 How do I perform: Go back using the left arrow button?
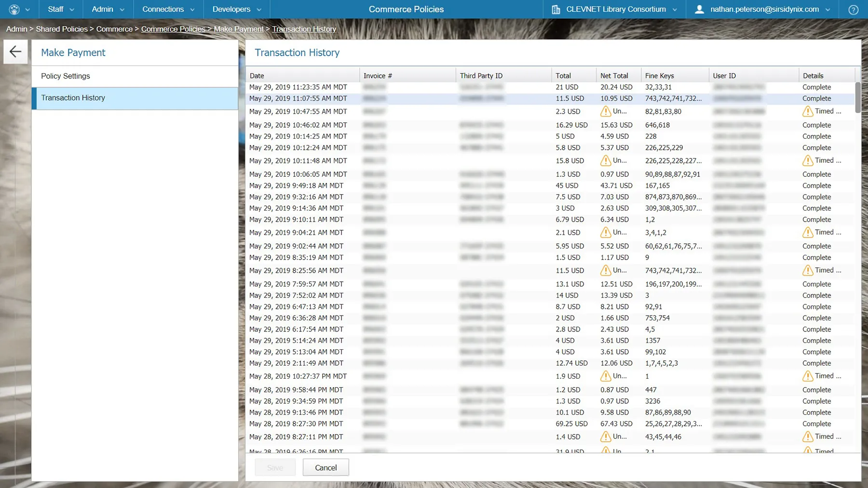15,52
